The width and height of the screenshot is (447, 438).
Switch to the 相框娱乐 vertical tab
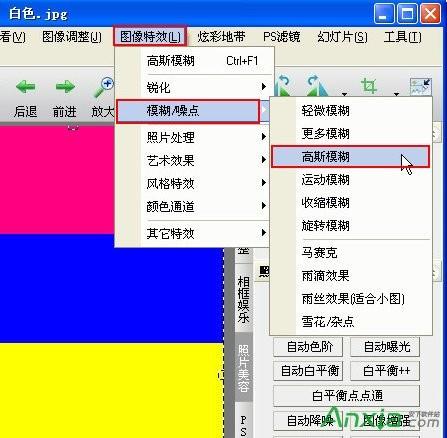[x=244, y=299]
